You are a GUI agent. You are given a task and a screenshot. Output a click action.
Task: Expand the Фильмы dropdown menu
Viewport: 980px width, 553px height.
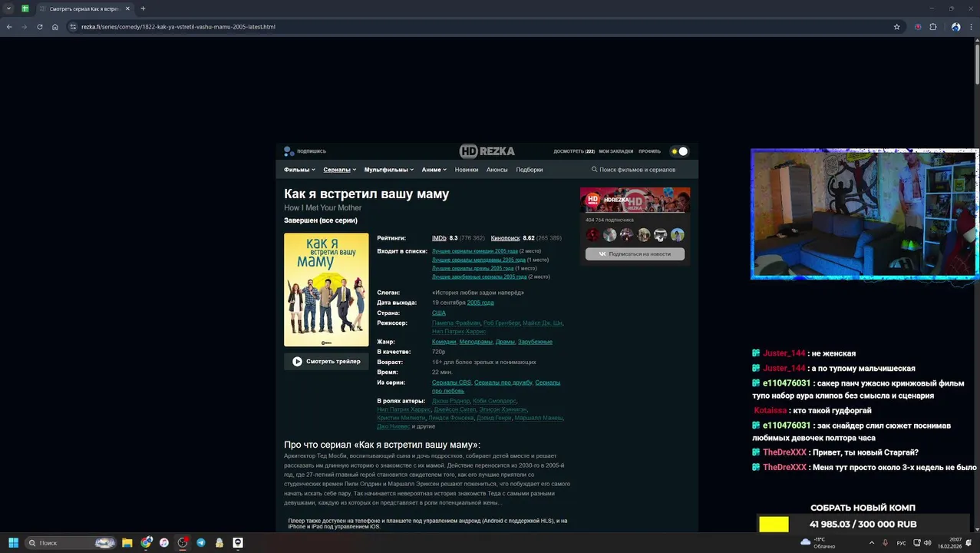click(299, 170)
